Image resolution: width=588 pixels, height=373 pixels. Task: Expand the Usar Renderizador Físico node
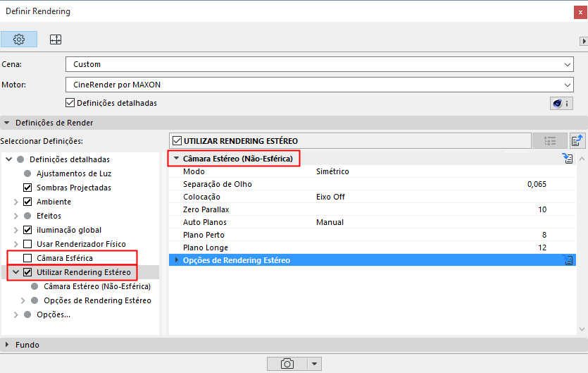point(15,244)
